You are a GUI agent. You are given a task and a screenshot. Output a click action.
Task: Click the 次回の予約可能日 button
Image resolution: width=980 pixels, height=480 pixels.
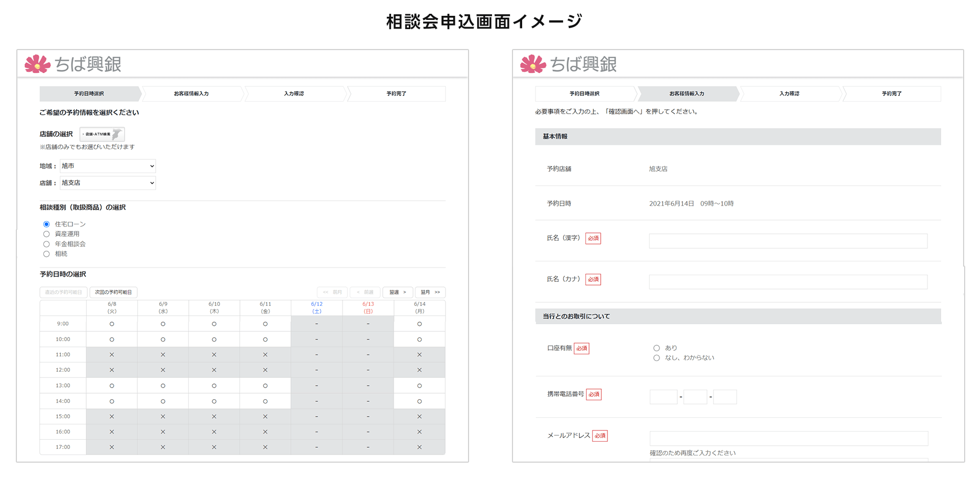pyautogui.click(x=113, y=292)
